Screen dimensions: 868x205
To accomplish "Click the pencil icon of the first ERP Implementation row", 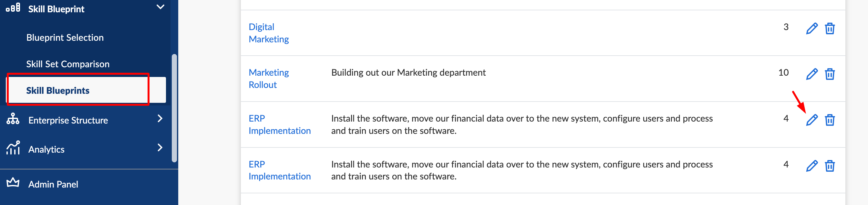I will pos(812,120).
